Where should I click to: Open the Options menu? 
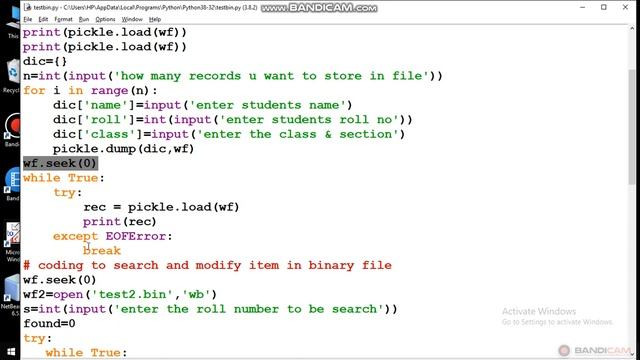click(105, 19)
